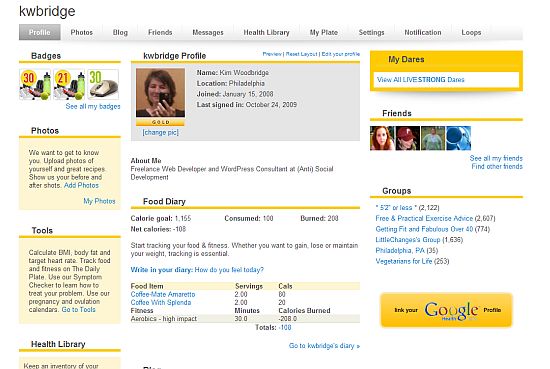Click link your Google Health Profile button

(446, 310)
